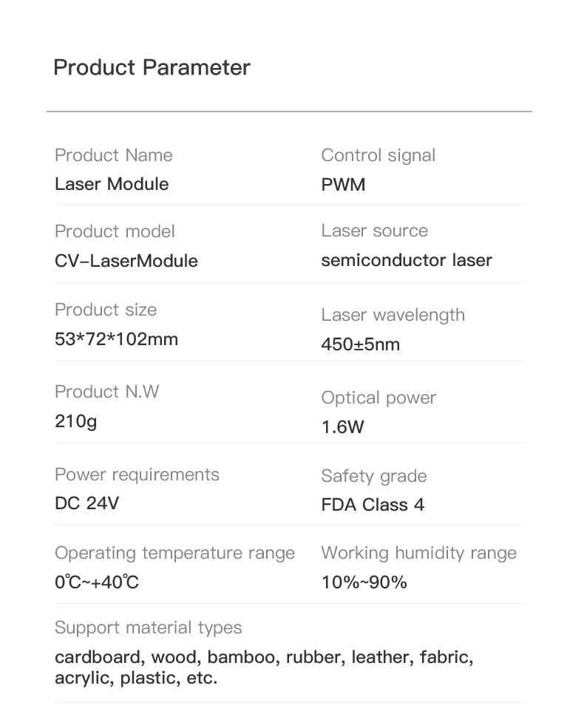Select the 450±5nm wavelength value

tap(360, 344)
